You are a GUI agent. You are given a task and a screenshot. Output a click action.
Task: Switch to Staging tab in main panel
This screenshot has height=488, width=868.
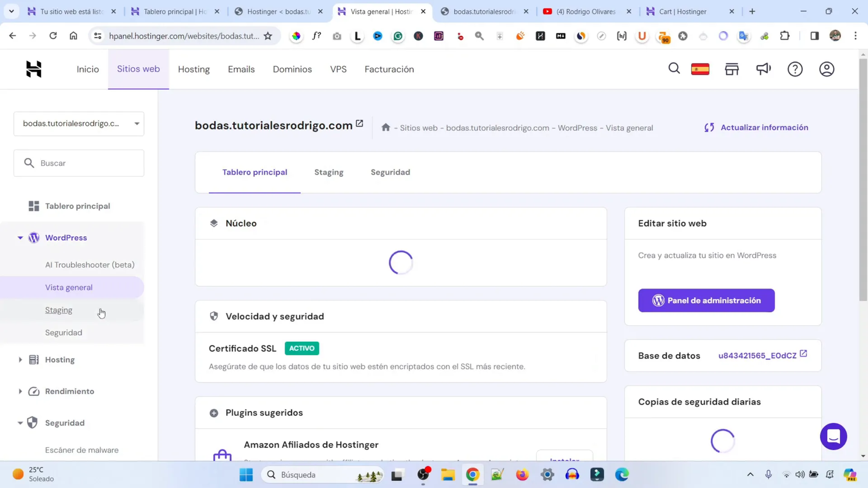329,172
